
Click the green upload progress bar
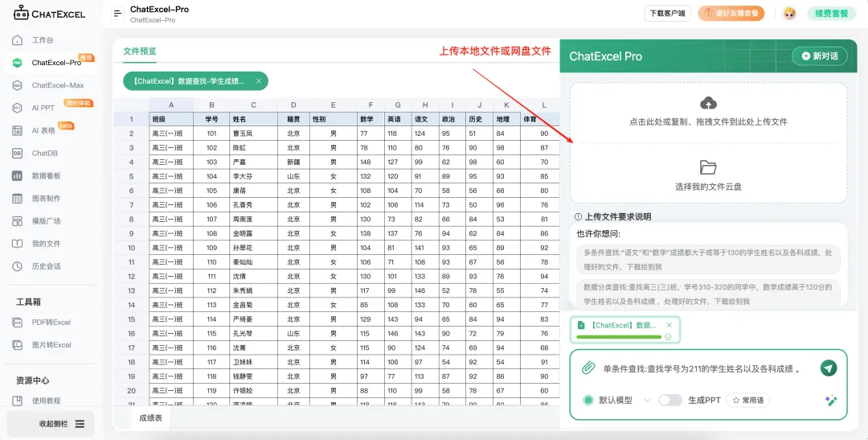coord(619,337)
